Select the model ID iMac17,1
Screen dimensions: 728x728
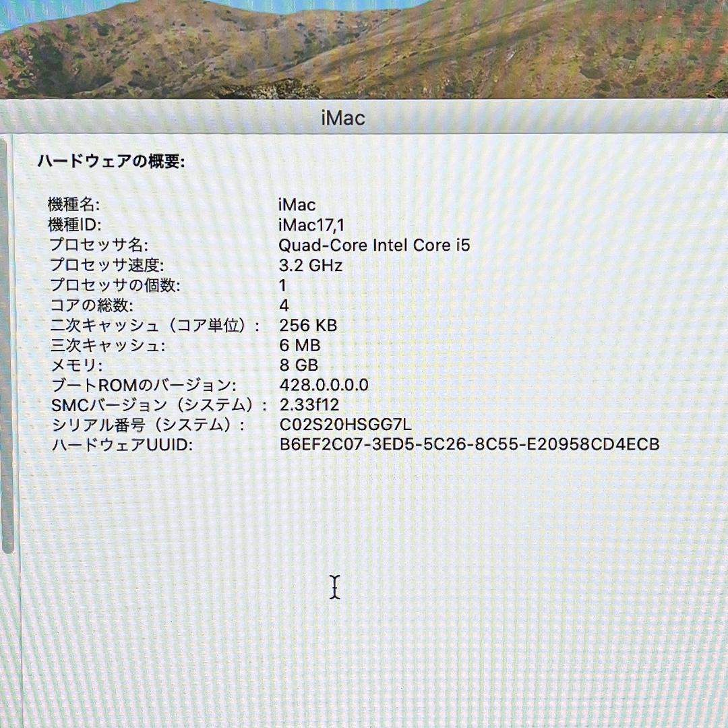(311, 225)
